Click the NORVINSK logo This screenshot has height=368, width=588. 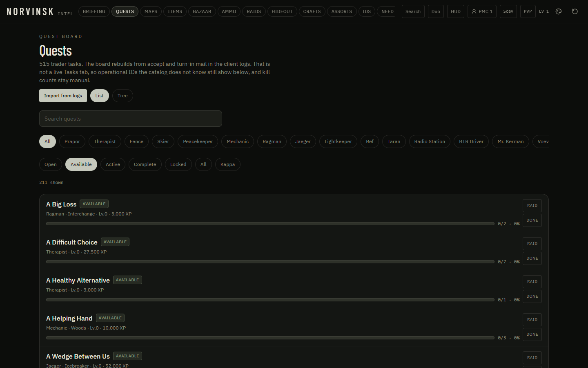coord(30,11)
